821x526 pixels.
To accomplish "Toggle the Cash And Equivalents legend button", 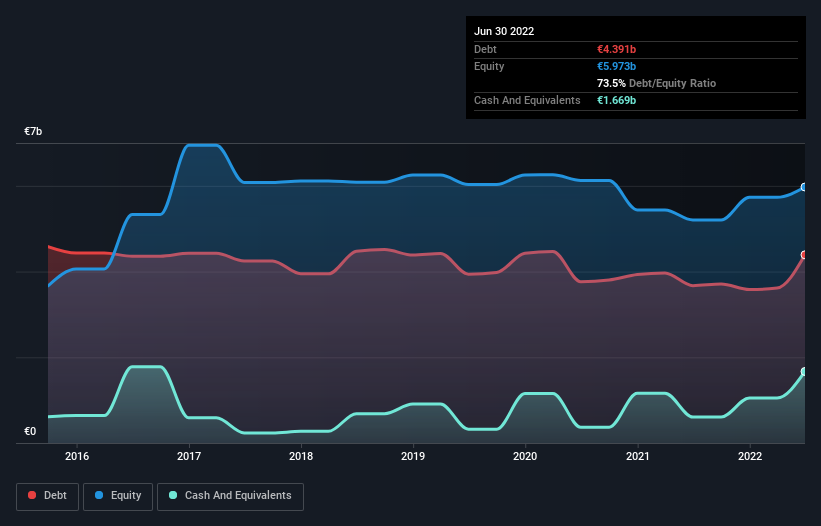I will (230, 496).
